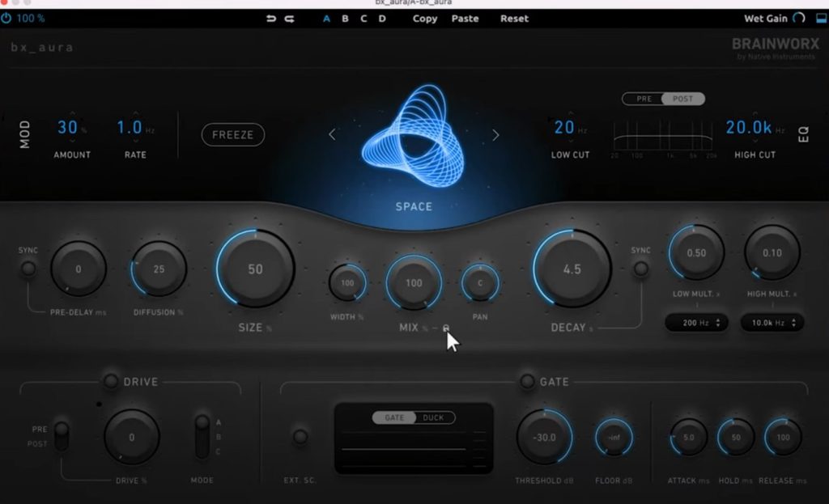Toggle Pre-Delay sync button
The image size is (829, 504).
click(x=28, y=269)
